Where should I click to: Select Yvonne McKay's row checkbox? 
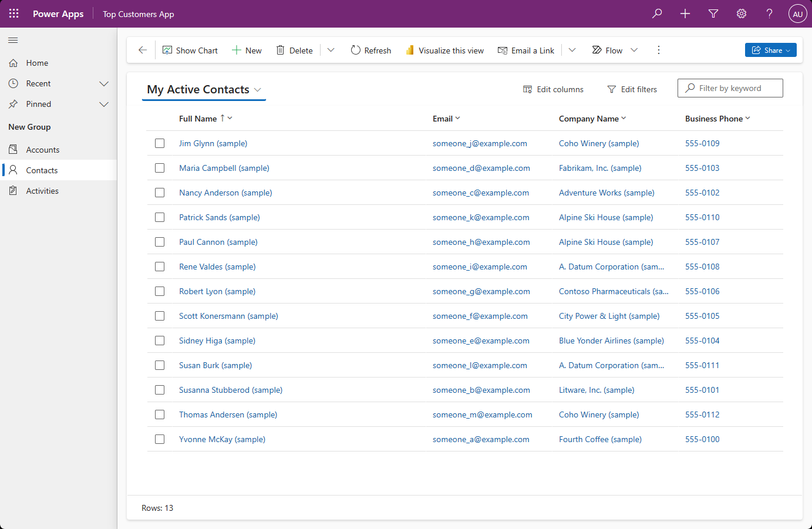coord(160,439)
